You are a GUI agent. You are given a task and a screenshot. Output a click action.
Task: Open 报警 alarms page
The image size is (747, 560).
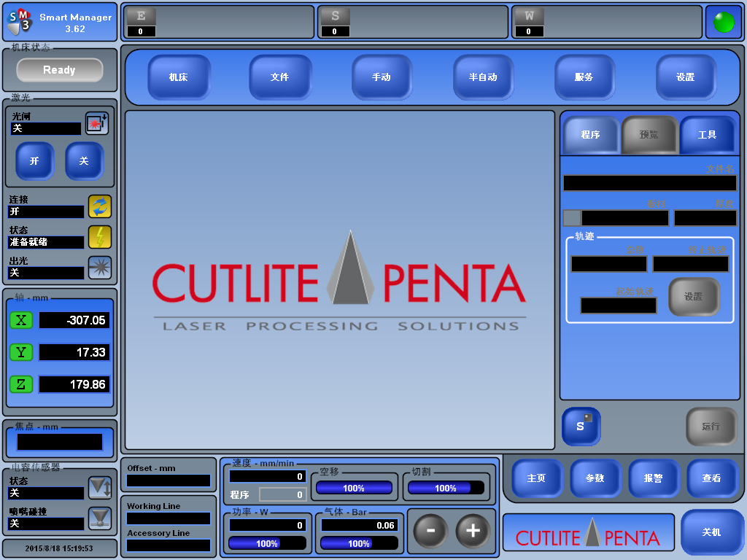(654, 478)
